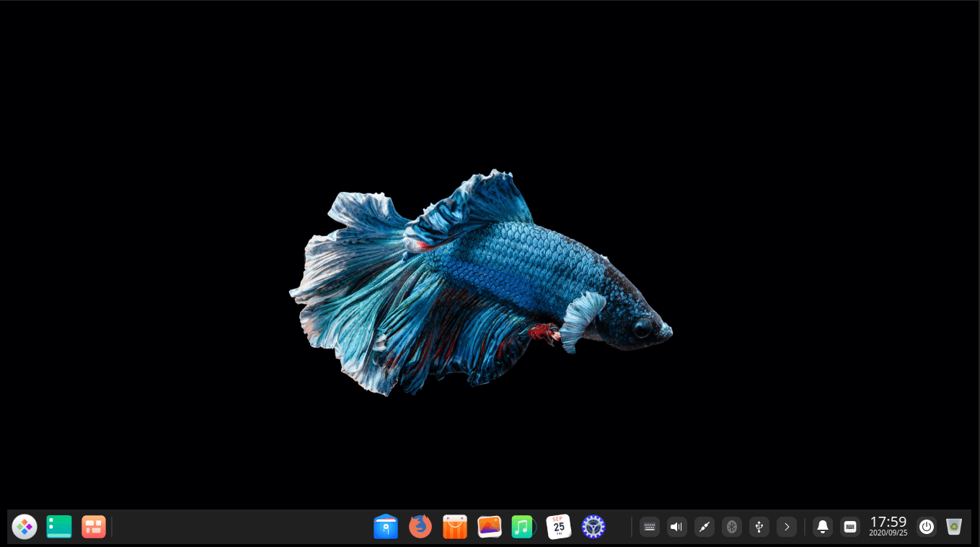Open the File Manager
The image size is (980, 547).
click(x=386, y=527)
